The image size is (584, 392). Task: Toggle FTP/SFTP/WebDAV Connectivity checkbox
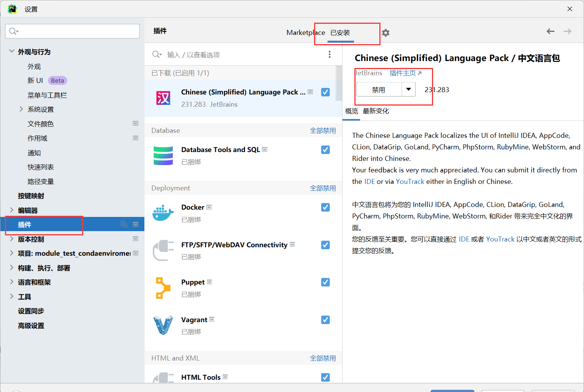tap(326, 245)
